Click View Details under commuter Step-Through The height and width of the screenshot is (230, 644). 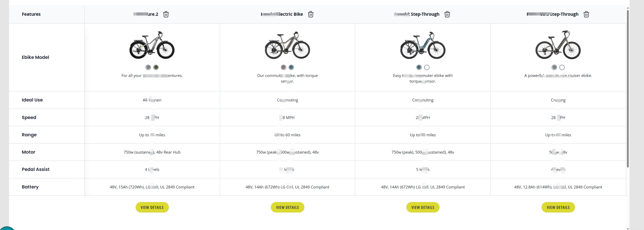[x=423, y=207]
